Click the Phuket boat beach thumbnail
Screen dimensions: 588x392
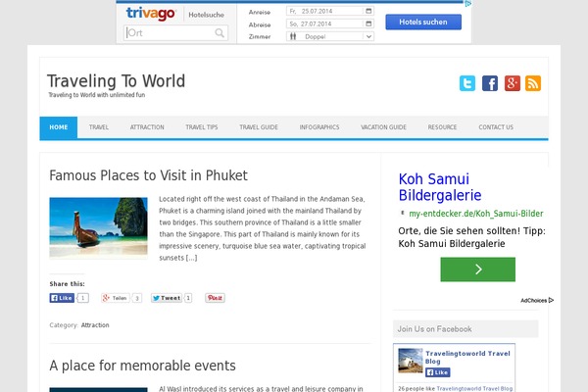pyautogui.click(x=98, y=227)
